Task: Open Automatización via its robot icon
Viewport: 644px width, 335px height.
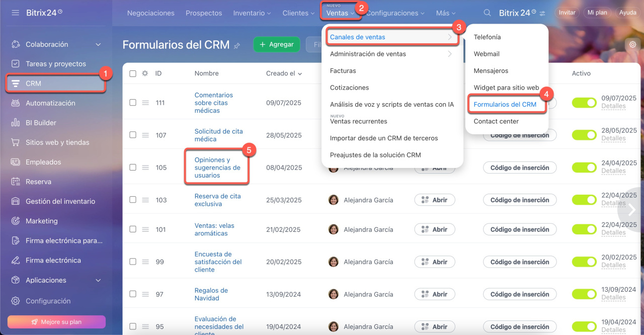Action: 16,103
